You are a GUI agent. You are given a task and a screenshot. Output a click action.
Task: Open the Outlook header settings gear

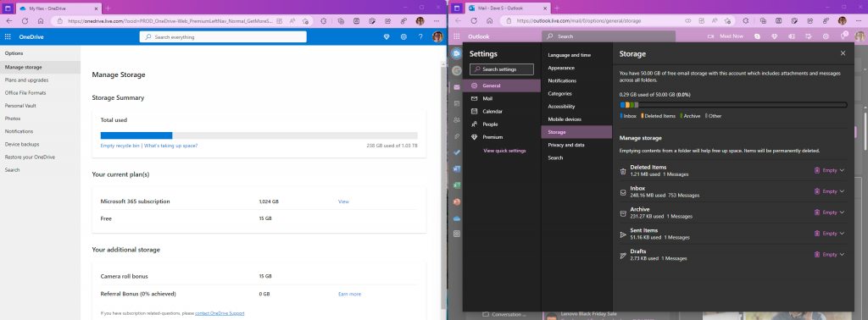pos(826,36)
